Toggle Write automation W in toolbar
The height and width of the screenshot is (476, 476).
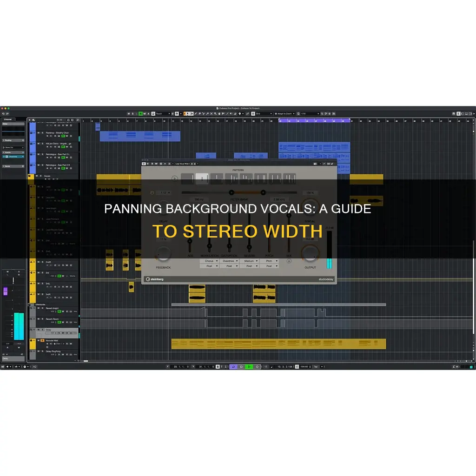click(x=145, y=113)
